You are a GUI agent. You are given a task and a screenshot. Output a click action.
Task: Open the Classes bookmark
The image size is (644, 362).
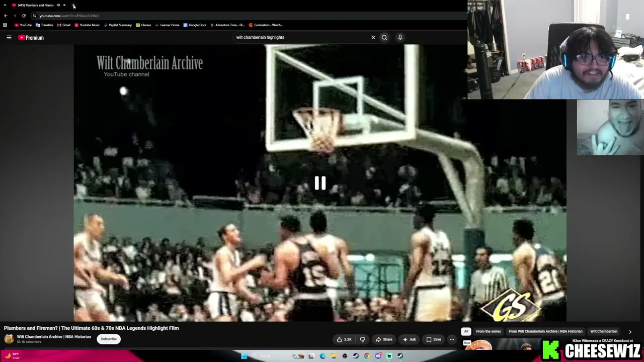click(x=143, y=25)
